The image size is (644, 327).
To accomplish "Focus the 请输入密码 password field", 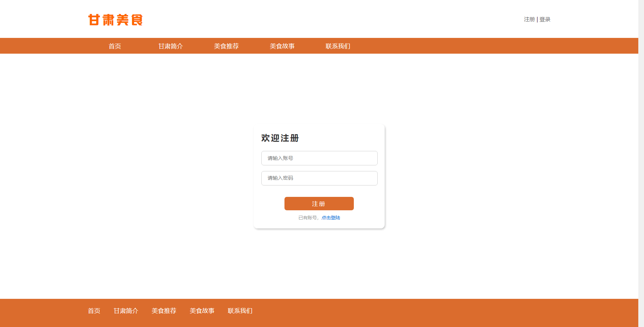I will click(319, 178).
